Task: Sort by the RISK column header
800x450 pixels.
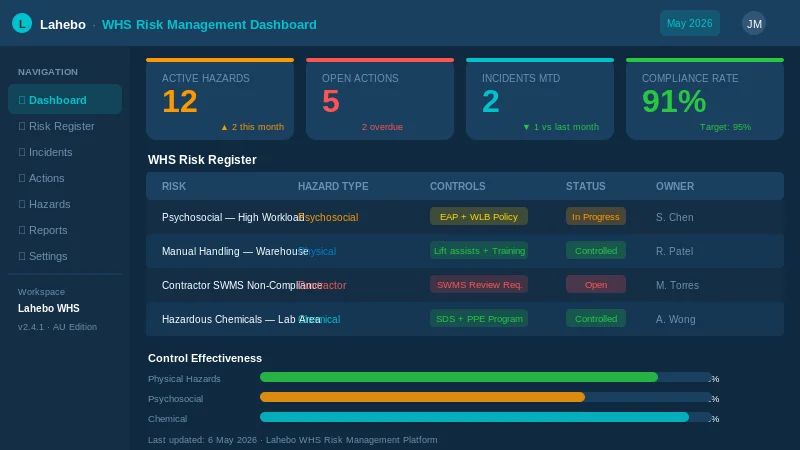Action: point(174,186)
